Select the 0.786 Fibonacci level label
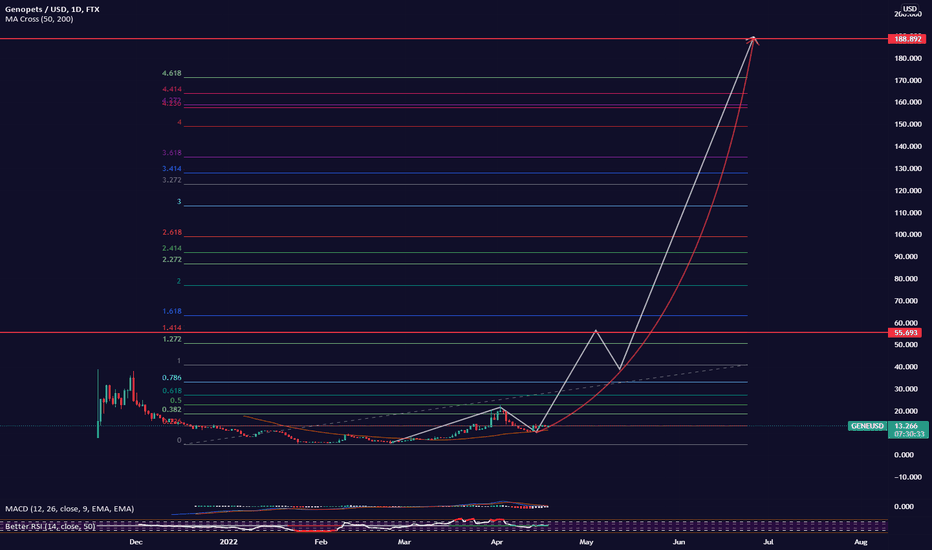932x550 pixels. click(172, 378)
